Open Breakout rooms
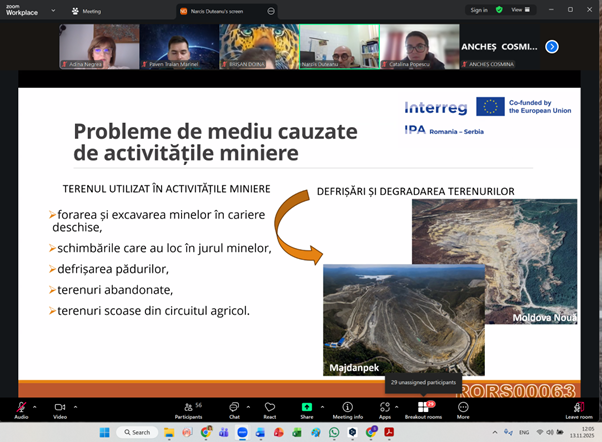The image size is (602, 442). click(x=423, y=408)
